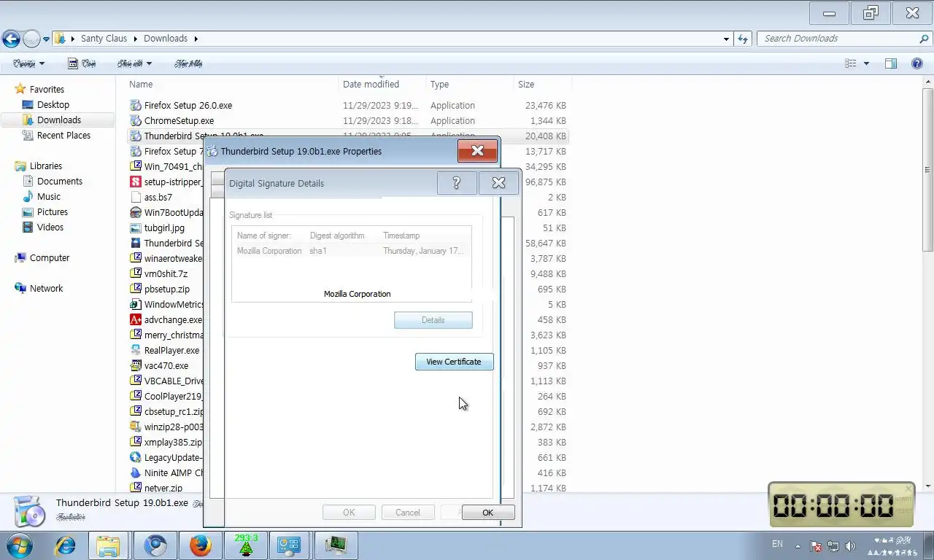Click the New folder toolbar button
The height and width of the screenshot is (560, 934).
pyautogui.click(x=188, y=63)
